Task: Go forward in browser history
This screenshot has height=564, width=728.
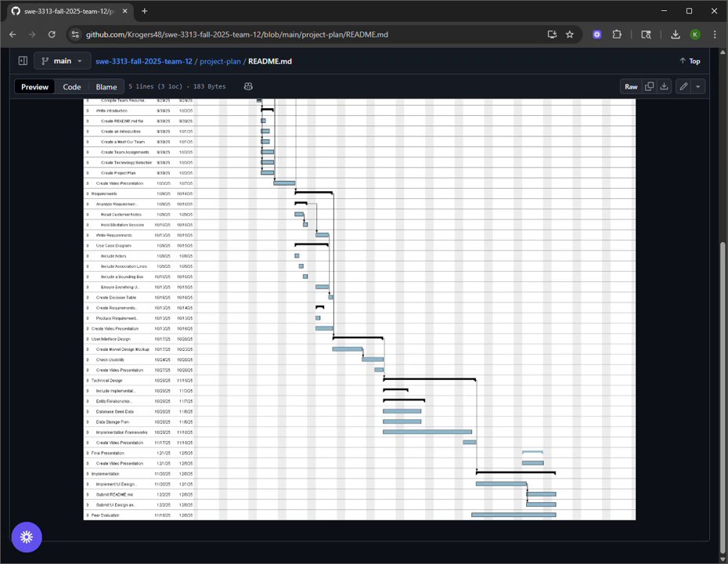Action: (x=32, y=34)
